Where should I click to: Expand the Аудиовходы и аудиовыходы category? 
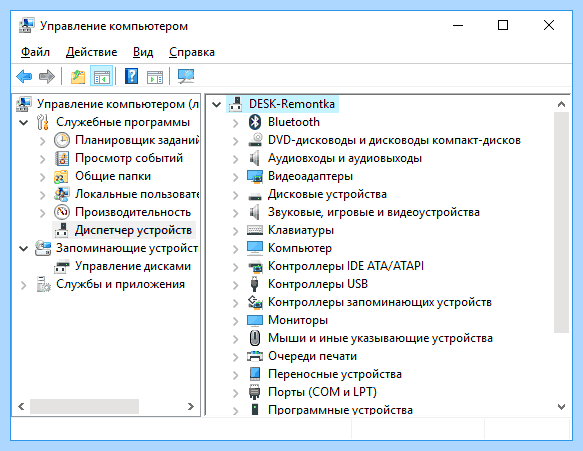[x=235, y=159]
